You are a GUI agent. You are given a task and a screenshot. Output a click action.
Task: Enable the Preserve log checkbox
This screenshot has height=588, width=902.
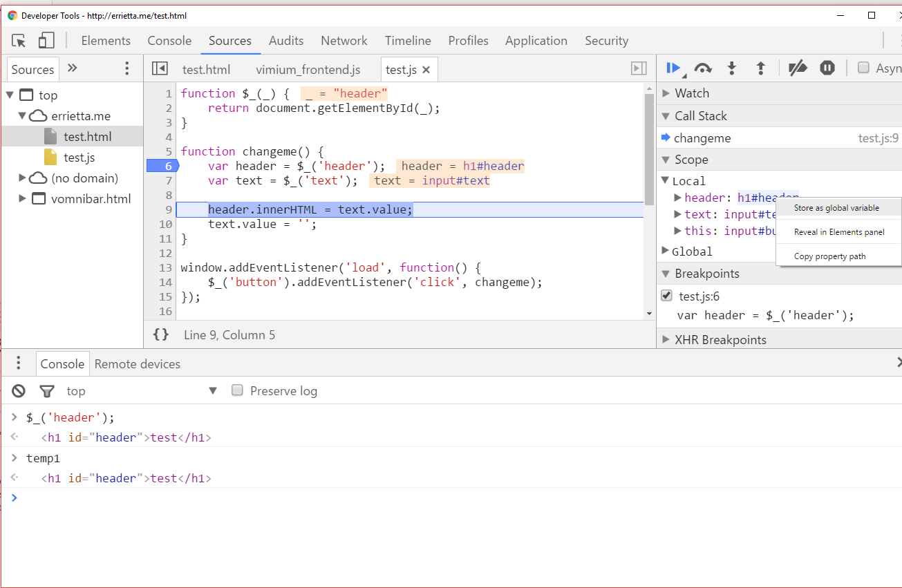[237, 390]
